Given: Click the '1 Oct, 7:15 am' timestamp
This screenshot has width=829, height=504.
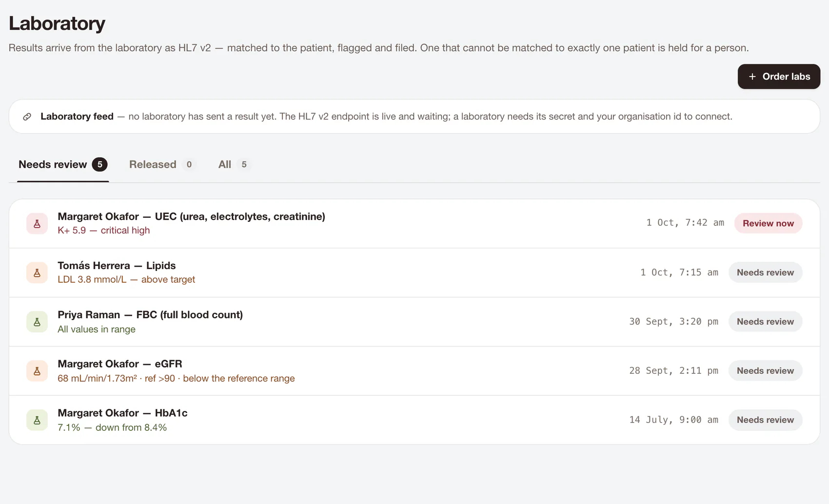Looking at the screenshot, I should coord(679,272).
